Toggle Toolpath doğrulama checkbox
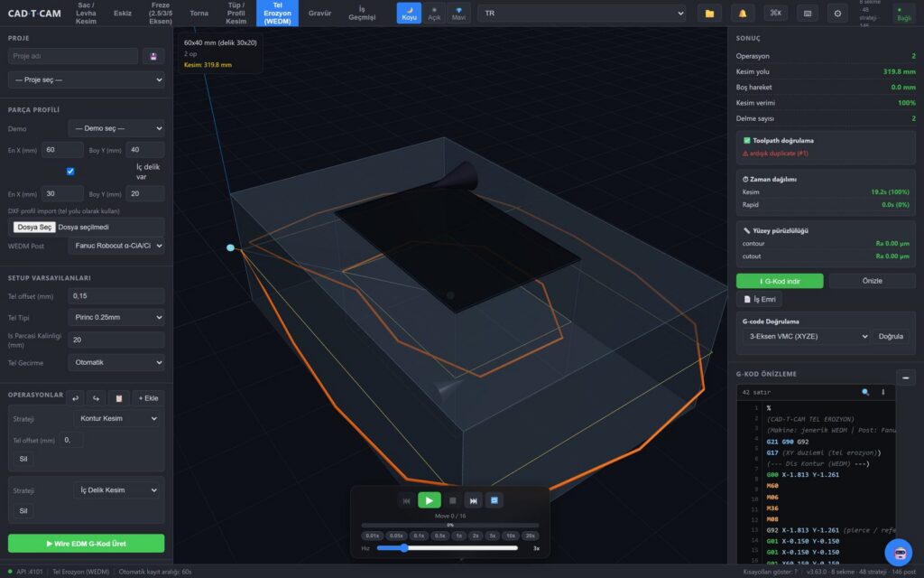 pos(746,140)
